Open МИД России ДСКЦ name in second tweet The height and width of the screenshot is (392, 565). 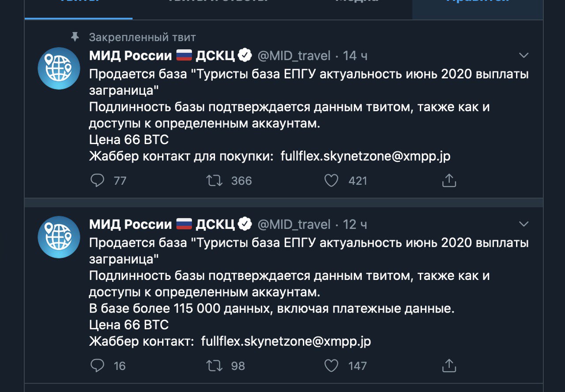(162, 224)
